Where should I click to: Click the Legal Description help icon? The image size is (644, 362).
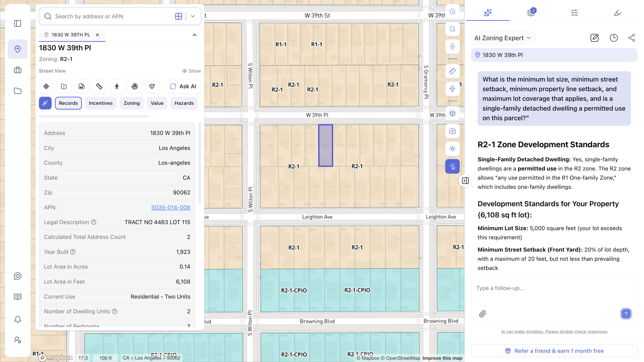(94, 222)
